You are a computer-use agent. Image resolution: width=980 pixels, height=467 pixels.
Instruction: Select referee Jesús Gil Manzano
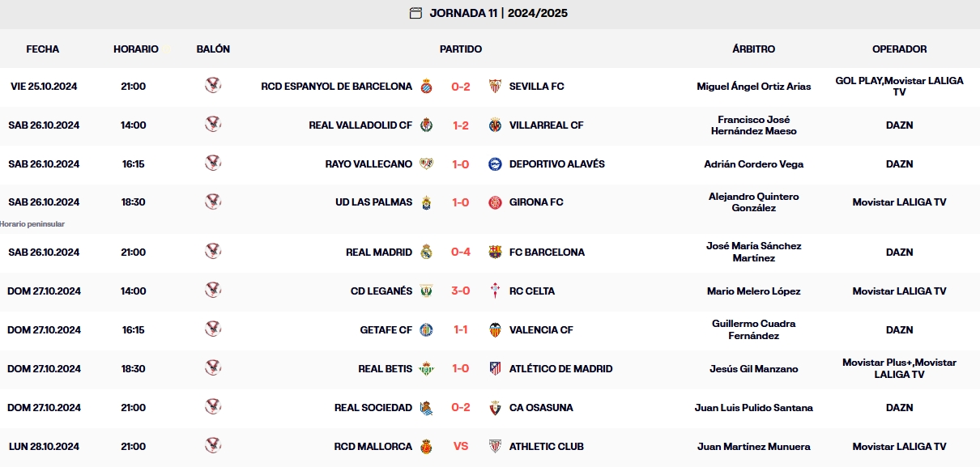[x=752, y=369]
